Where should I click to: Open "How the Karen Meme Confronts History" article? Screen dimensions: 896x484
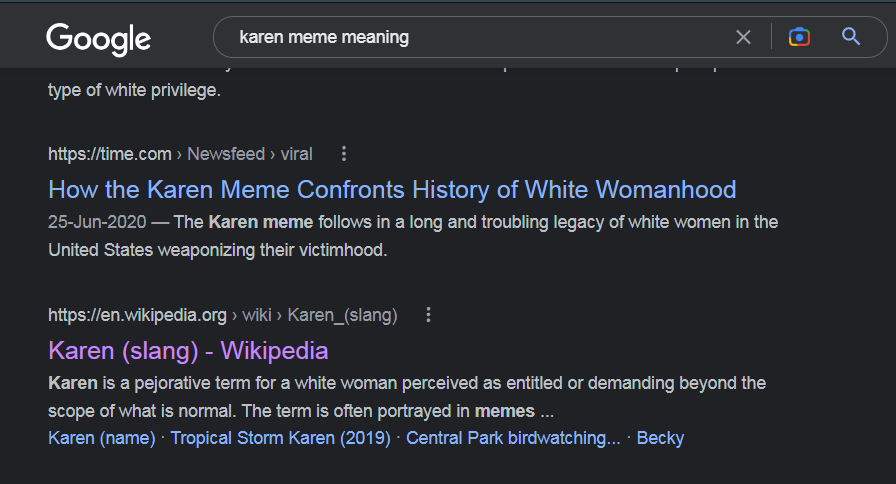coord(392,189)
